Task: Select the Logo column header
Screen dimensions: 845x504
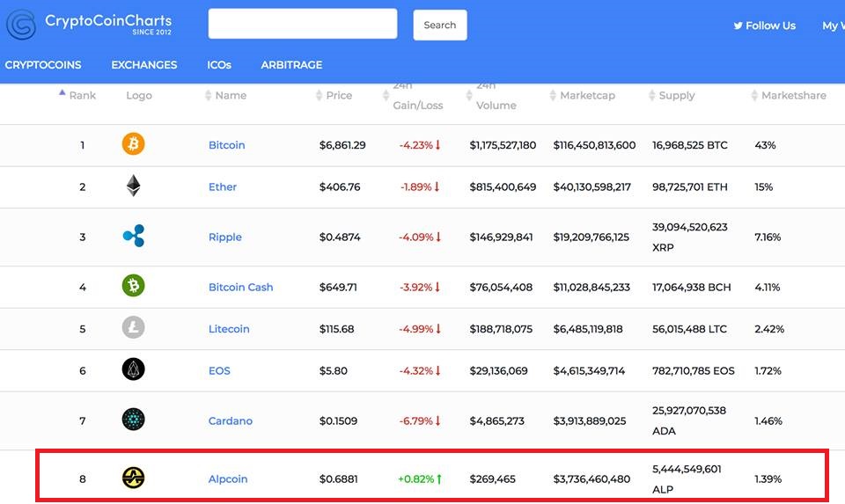Action: [139, 95]
